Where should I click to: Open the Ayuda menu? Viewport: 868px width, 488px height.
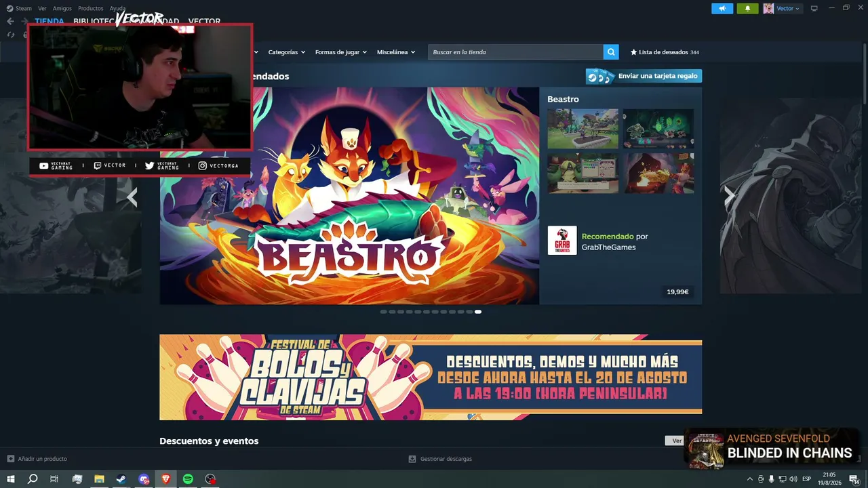pos(118,9)
